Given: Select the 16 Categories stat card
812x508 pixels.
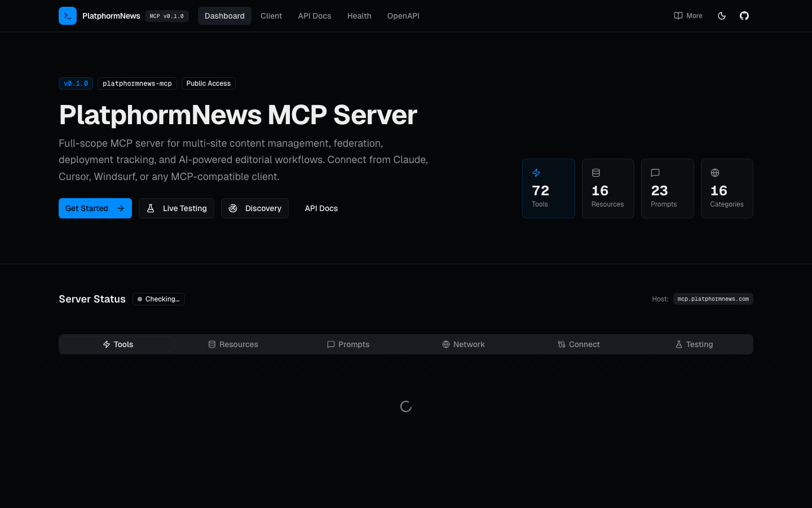Looking at the screenshot, I should (727, 189).
